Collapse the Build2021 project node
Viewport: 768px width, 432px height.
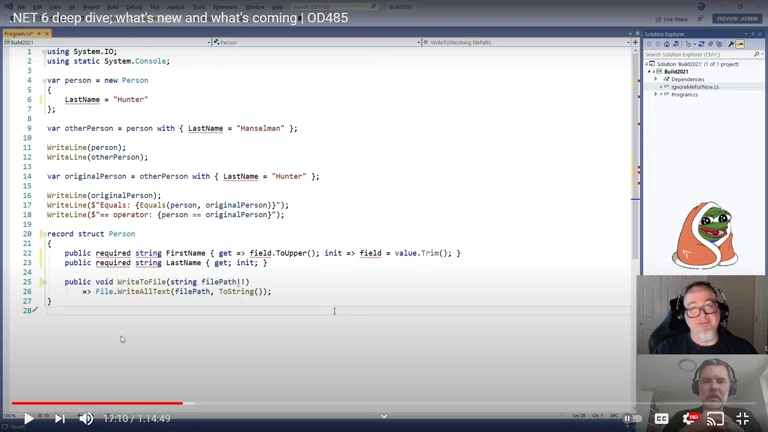649,72
